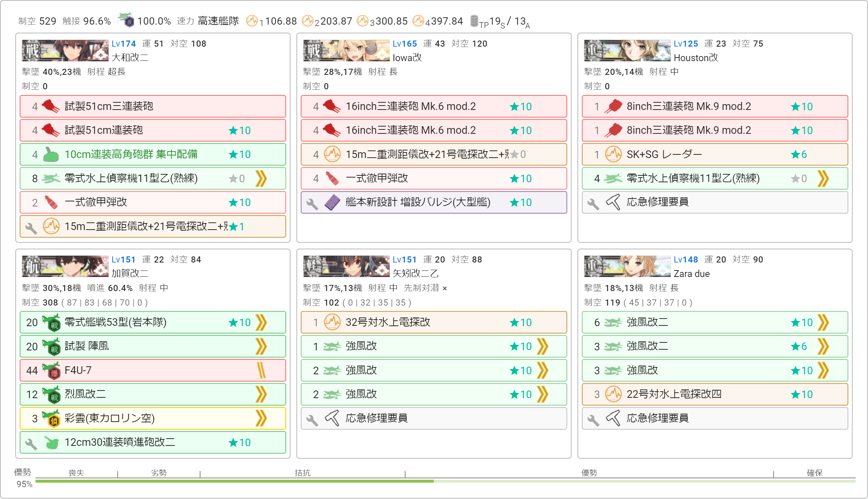Click the red gun icon for 試製51cm連装砲
This screenshot has width=868, height=499.
point(51,130)
